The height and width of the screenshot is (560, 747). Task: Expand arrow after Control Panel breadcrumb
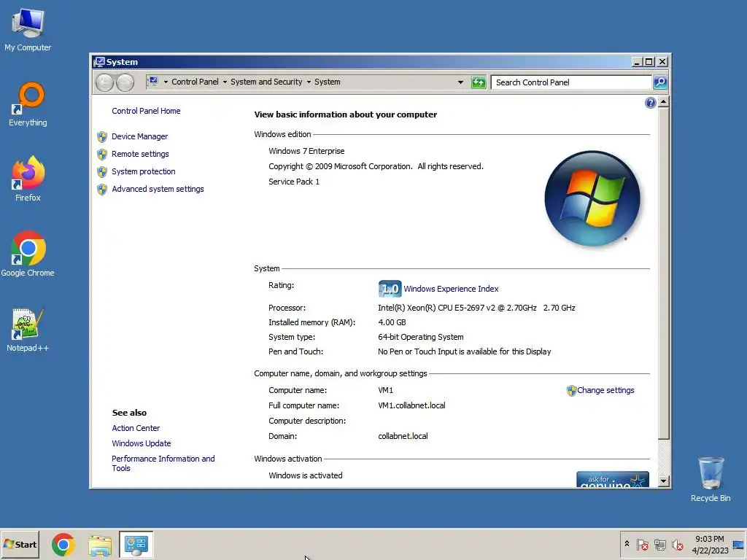[x=225, y=82]
